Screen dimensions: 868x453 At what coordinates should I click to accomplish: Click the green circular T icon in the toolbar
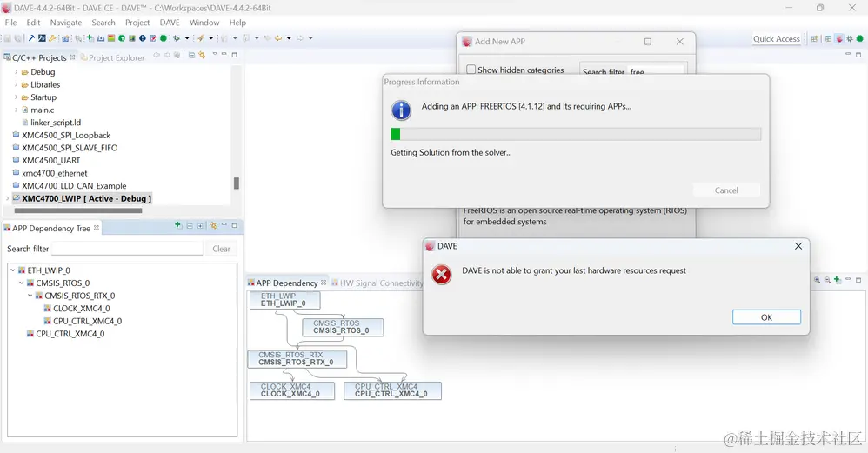(122, 38)
